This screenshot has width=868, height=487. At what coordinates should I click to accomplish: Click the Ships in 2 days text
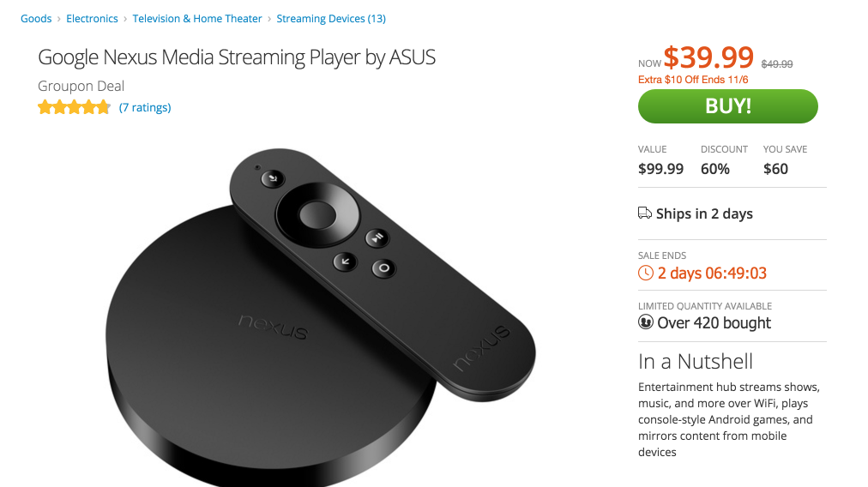pos(704,213)
